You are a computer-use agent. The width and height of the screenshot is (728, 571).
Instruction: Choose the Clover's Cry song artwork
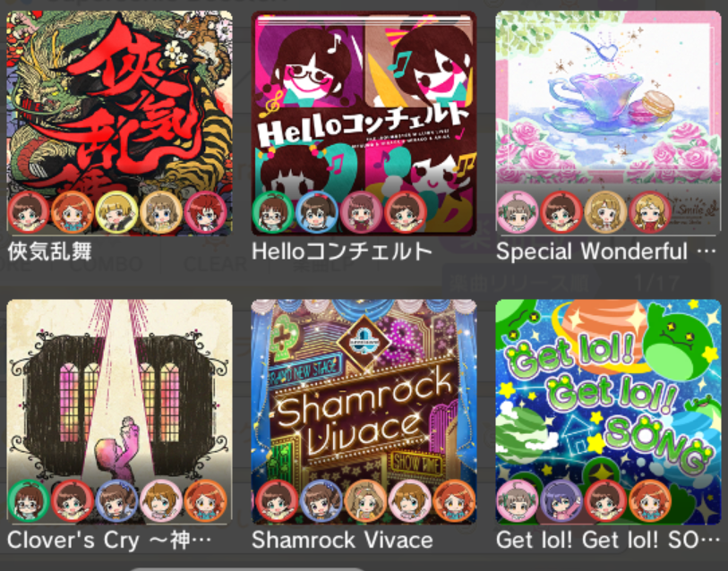coord(119,412)
